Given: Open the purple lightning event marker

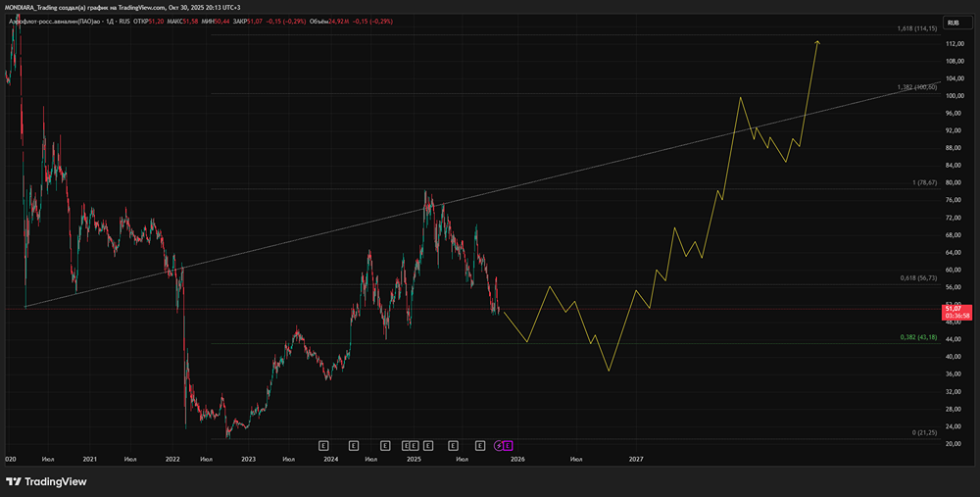Looking at the screenshot, I should 499,446.
